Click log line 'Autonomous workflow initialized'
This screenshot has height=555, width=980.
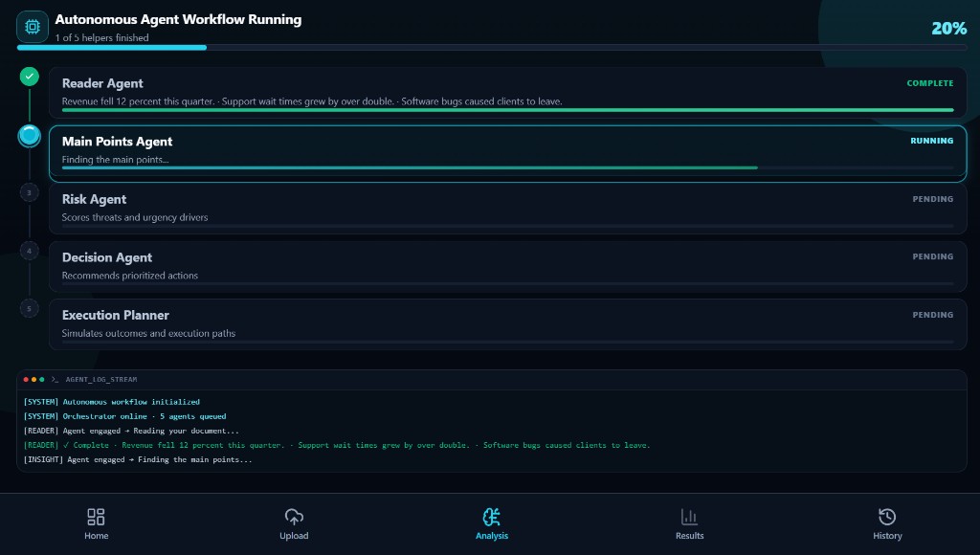pyautogui.click(x=112, y=402)
